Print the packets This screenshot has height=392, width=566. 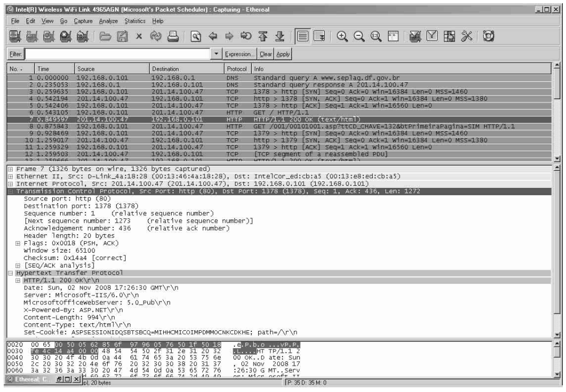[173, 36]
